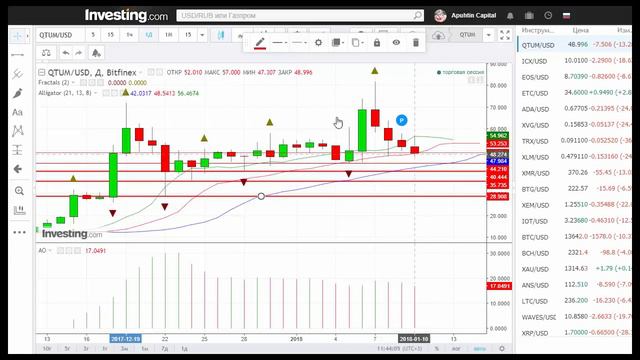Open the measure bars tool
This screenshot has height=360, width=640.
click(19, 210)
